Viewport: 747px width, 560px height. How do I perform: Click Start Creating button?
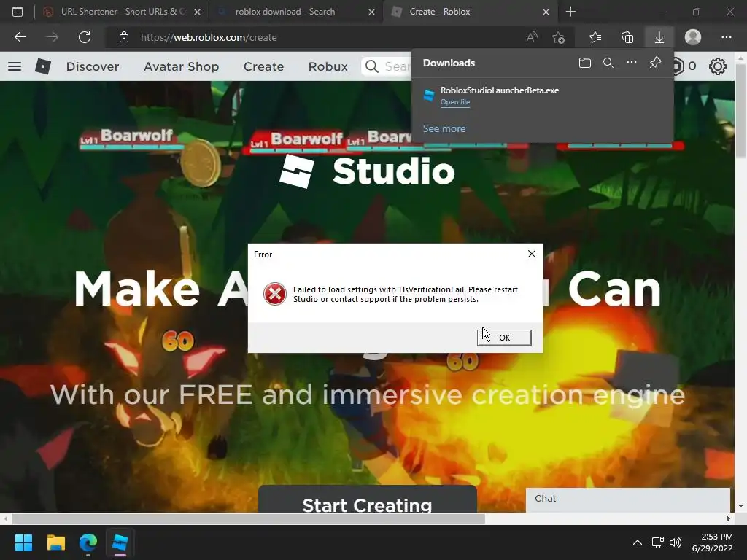[x=368, y=499]
